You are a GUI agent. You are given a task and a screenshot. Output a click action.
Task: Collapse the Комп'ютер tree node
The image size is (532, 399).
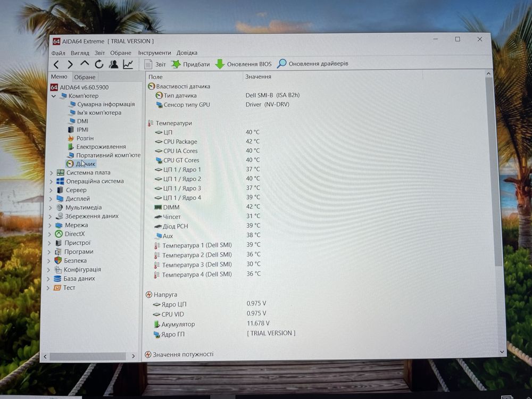coord(54,96)
